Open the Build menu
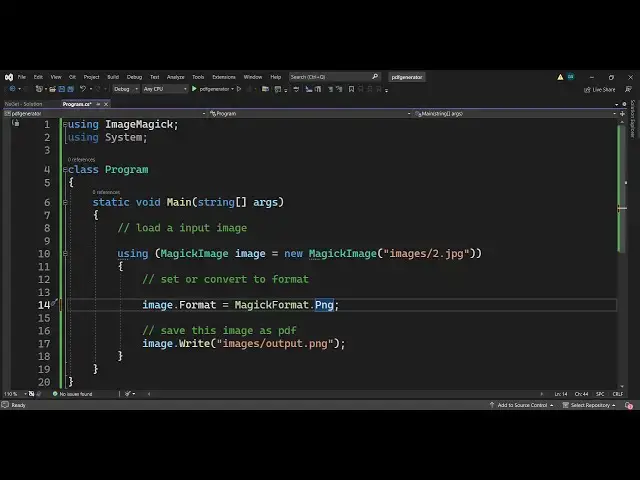 [113, 77]
